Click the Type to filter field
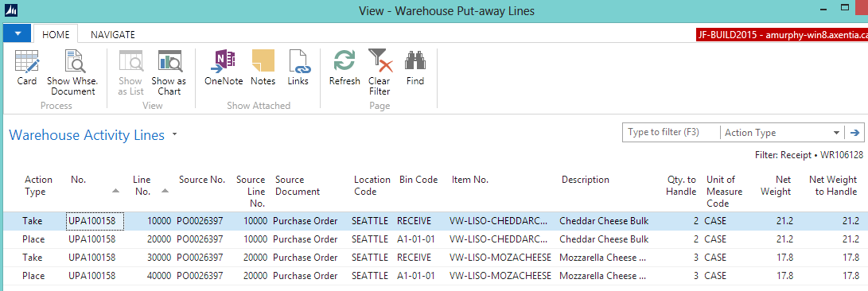The image size is (868, 291). 671,132
